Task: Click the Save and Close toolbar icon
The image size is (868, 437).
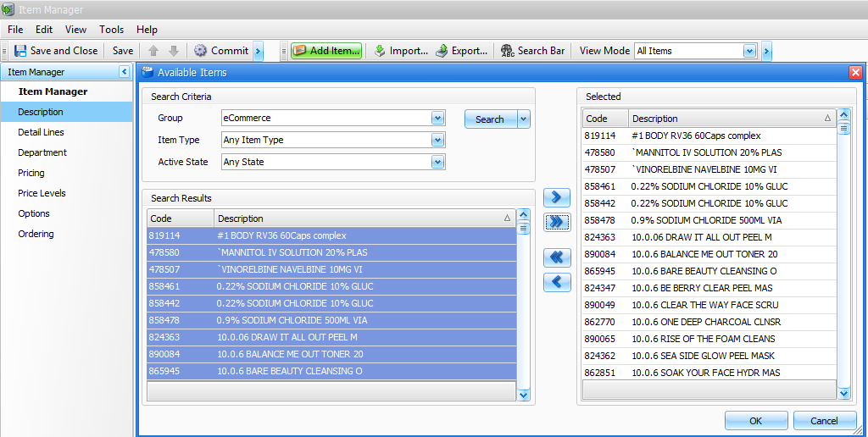Action: pos(20,51)
